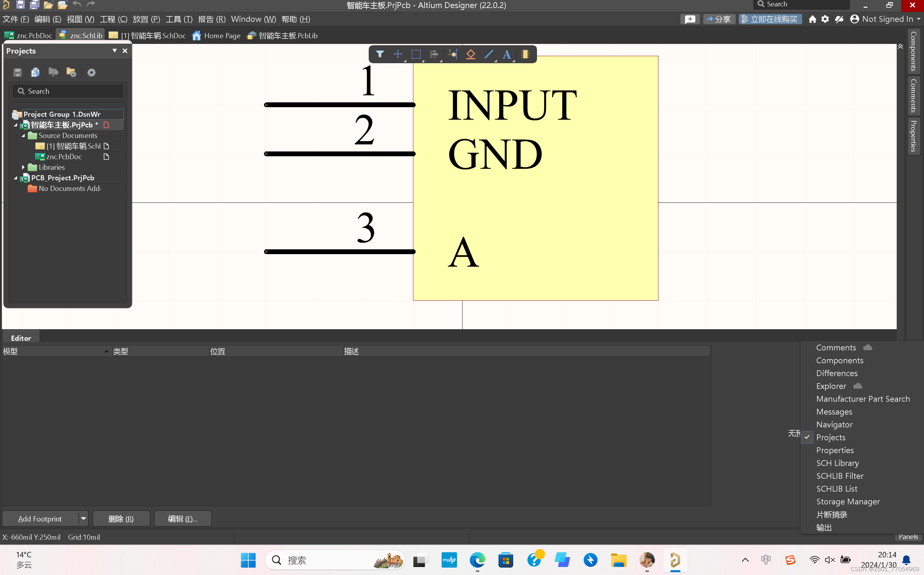Open the 放置 (P) menu
924x575 pixels.
[x=146, y=19]
